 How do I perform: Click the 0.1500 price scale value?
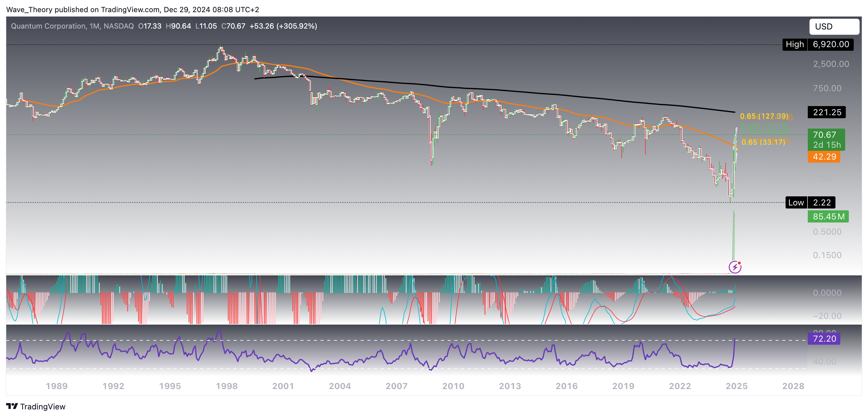tap(827, 255)
